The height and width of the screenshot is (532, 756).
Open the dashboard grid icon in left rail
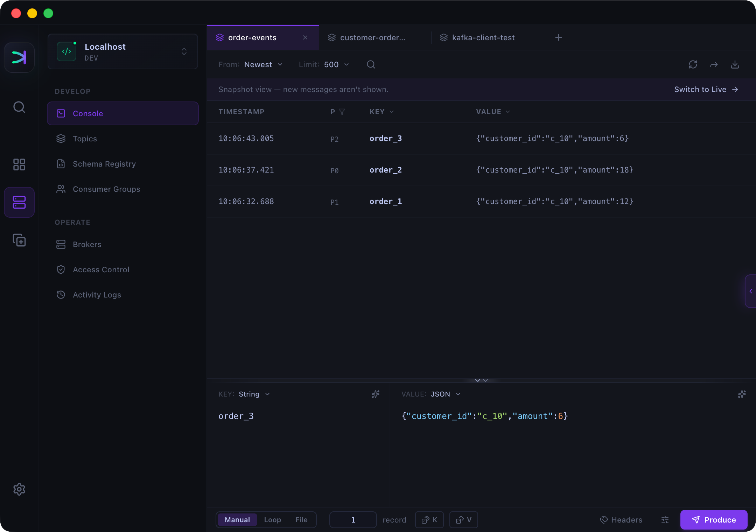pyautogui.click(x=19, y=164)
